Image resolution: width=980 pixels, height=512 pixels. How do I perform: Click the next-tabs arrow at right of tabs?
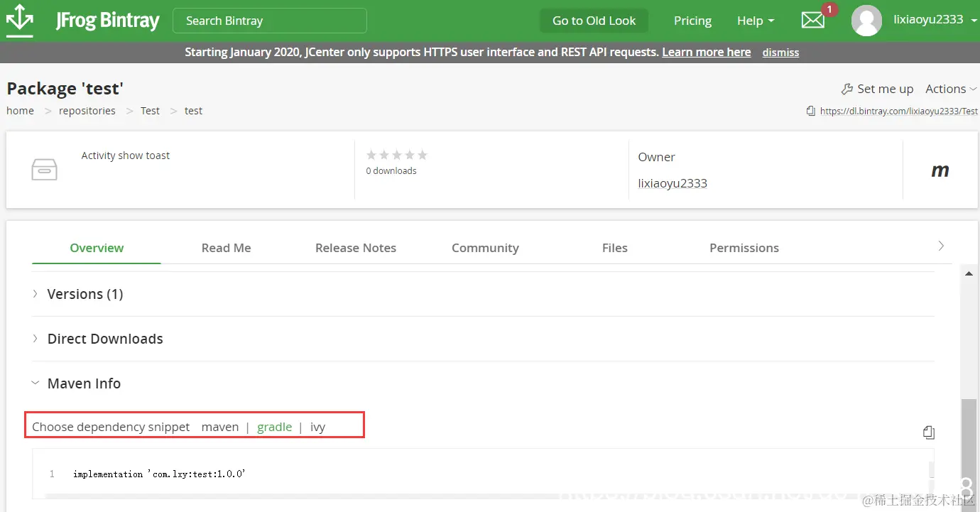(941, 246)
